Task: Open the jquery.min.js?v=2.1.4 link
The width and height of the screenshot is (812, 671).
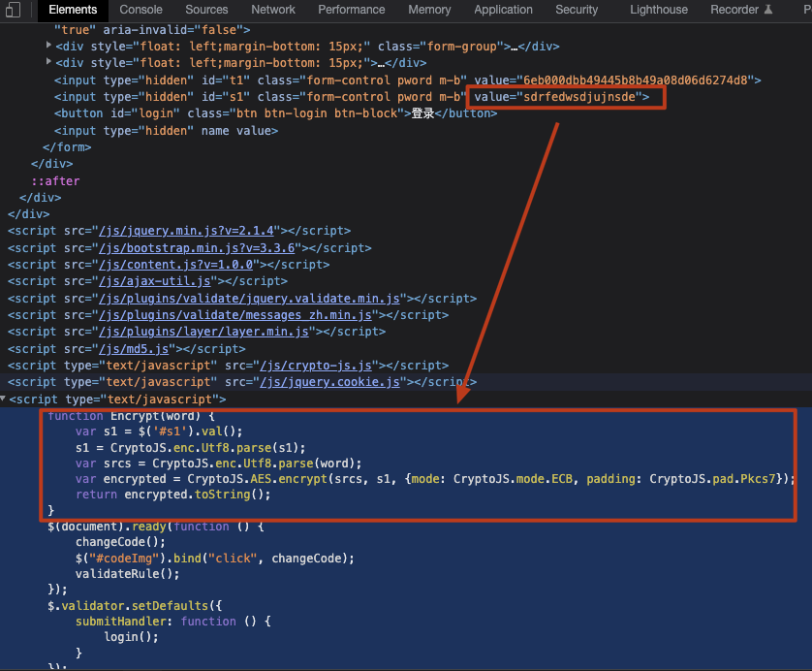Action: pos(186,231)
